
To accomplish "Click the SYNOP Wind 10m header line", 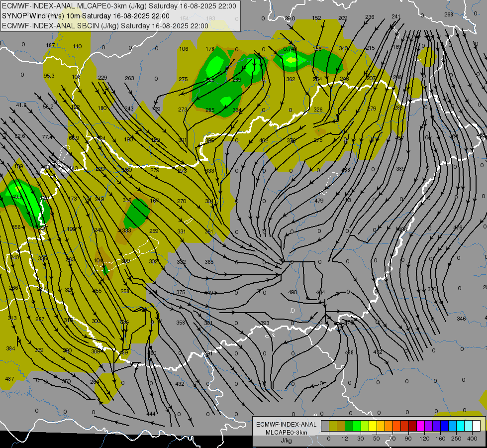I will point(86,16).
